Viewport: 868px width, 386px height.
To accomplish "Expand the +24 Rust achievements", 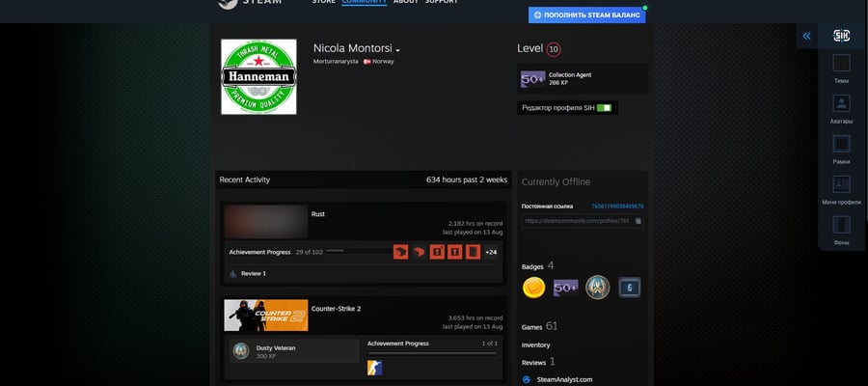I will pos(491,252).
